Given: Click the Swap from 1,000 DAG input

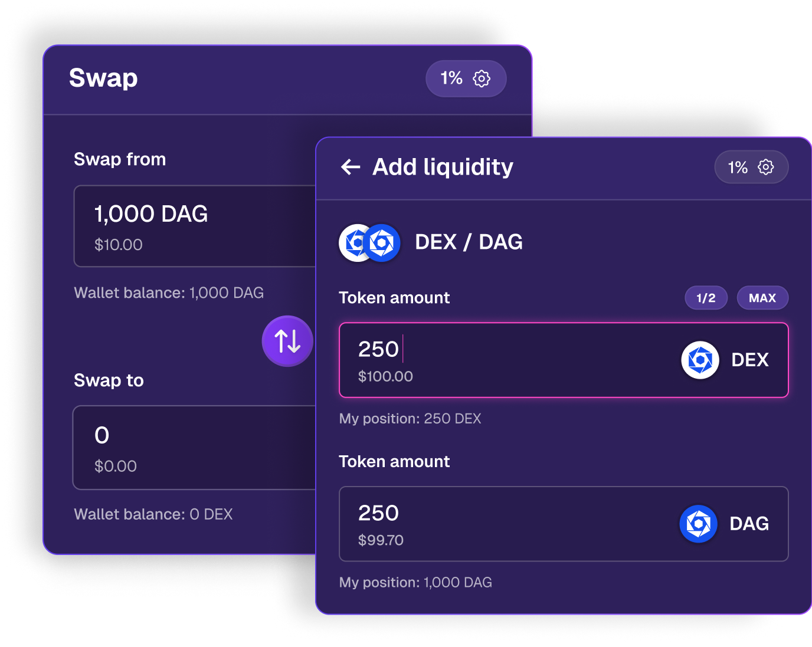Looking at the screenshot, I should pos(195,226).
